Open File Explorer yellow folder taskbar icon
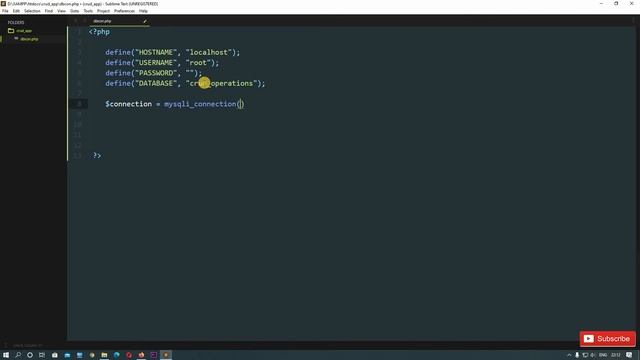The image size is (640, 360). pos(104,355)
